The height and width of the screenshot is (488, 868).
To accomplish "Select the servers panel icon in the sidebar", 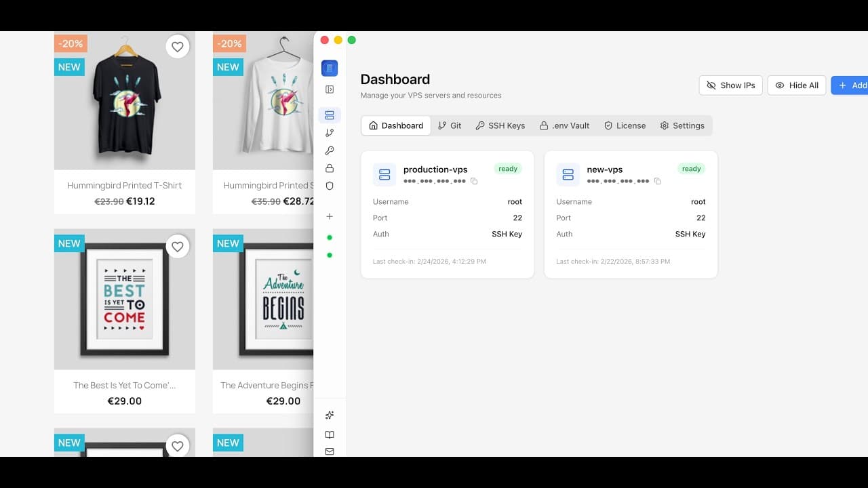I will (330, 115).
